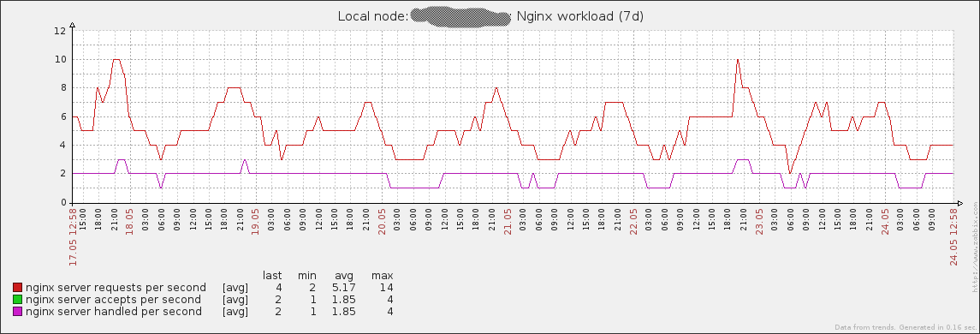Click the 1.85 avg value in accepts row

tap(344, 300)
